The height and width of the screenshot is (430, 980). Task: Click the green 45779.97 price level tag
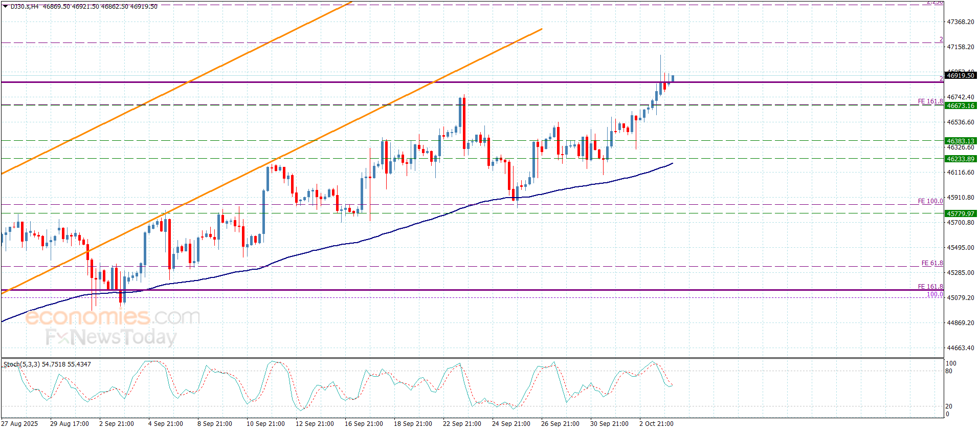(961, 213)
